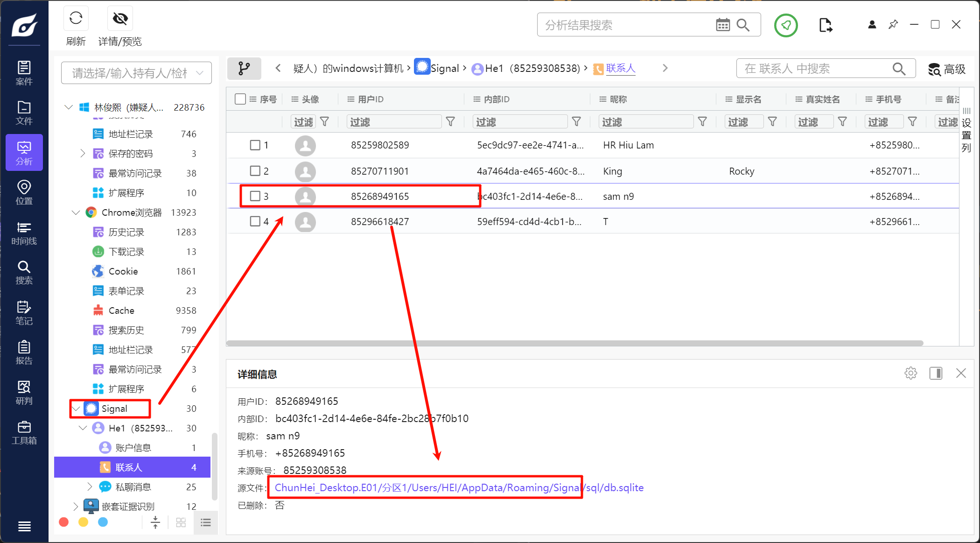The height and width of the screenshot is (543, 980).
Task: Click the calendar icon in search box
Action: click(x=722, y=25)
